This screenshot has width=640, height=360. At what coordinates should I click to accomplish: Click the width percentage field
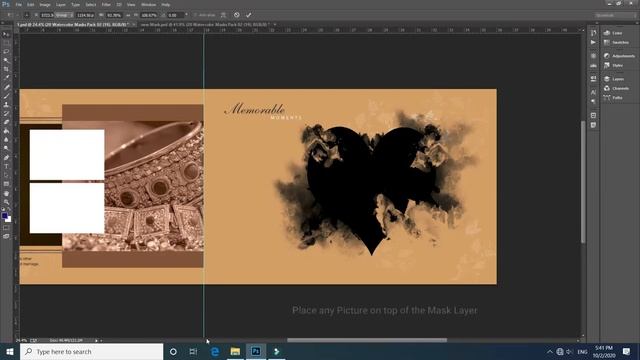pos(114,15)
